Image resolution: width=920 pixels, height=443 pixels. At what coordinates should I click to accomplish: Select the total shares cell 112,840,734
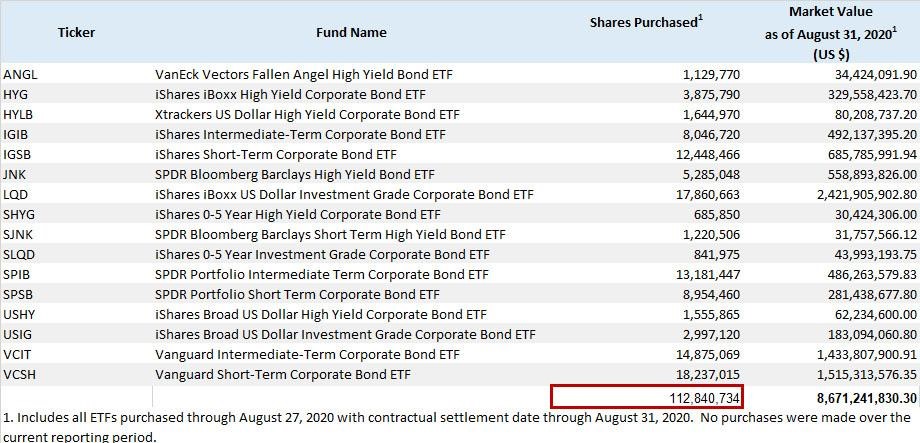point(648,397)
